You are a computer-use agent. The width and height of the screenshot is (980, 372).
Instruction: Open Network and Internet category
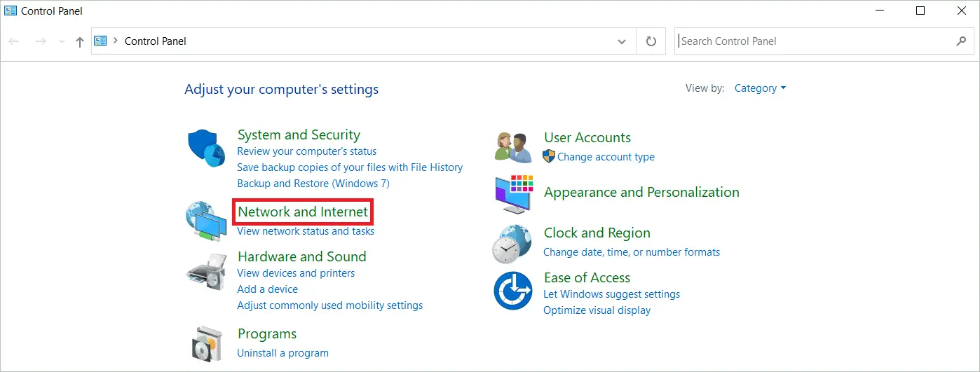coord(303,212)
